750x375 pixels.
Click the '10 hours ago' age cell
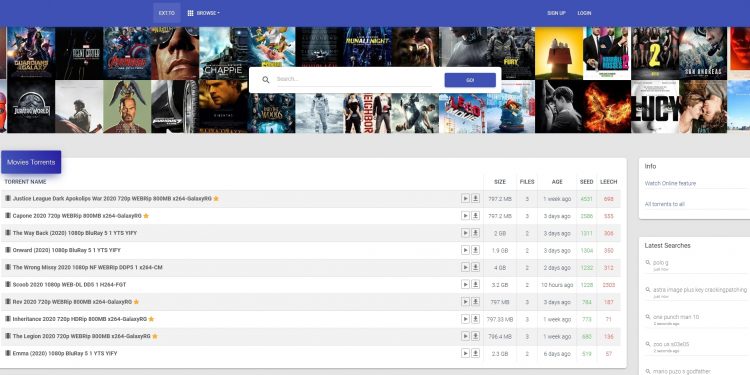[x=557, y=285]
